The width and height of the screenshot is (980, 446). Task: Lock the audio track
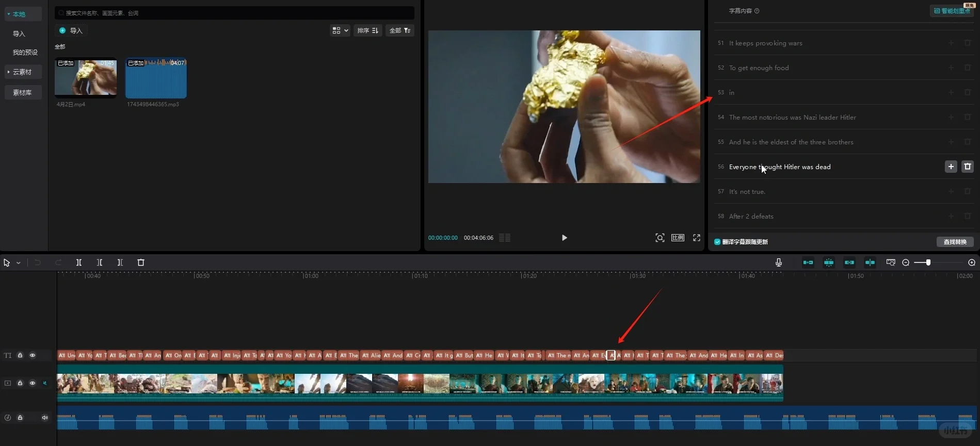click(20, 418)
